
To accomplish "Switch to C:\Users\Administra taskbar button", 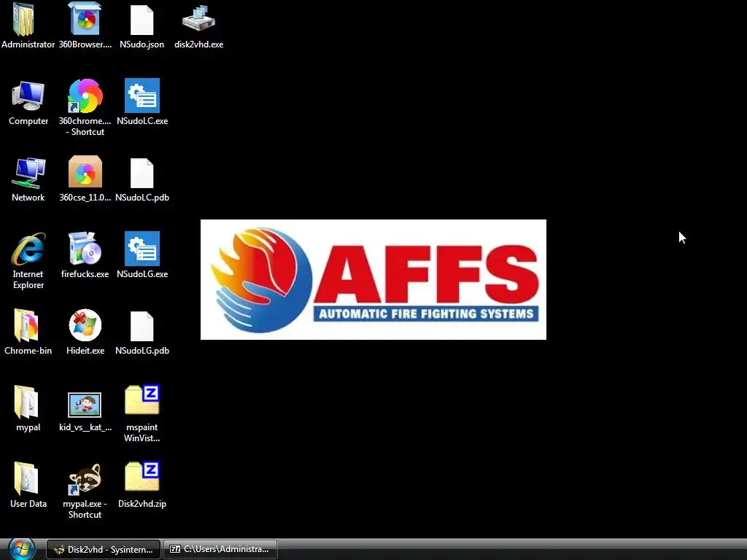I will pos(220,549).
